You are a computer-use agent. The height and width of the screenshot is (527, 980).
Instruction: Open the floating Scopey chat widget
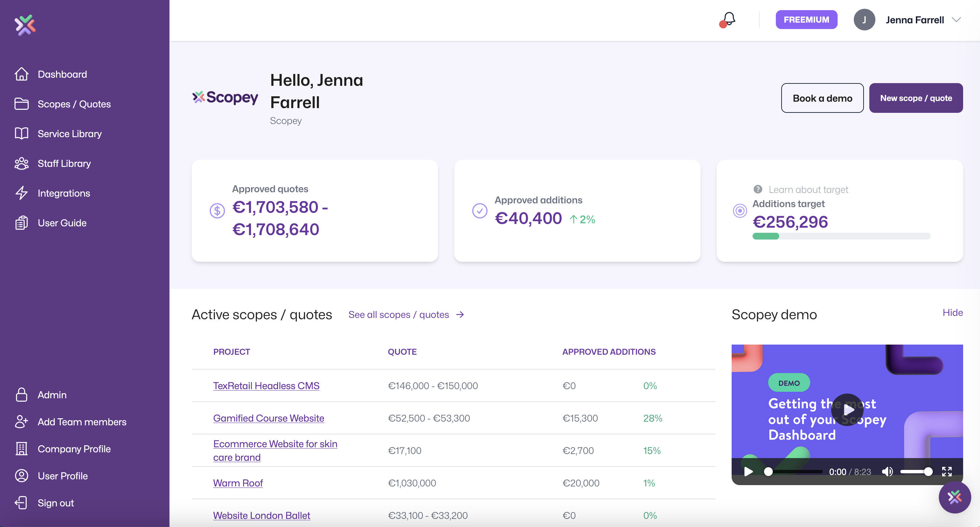coord(954,497)
